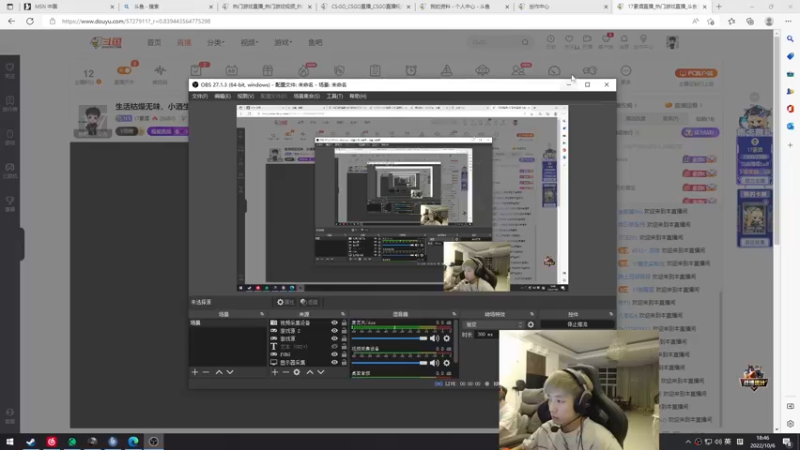This screenshot has width=800, height=450.
Task: Open 视频采集设备 audio settings gear in mixer
Action: (446, 363)
